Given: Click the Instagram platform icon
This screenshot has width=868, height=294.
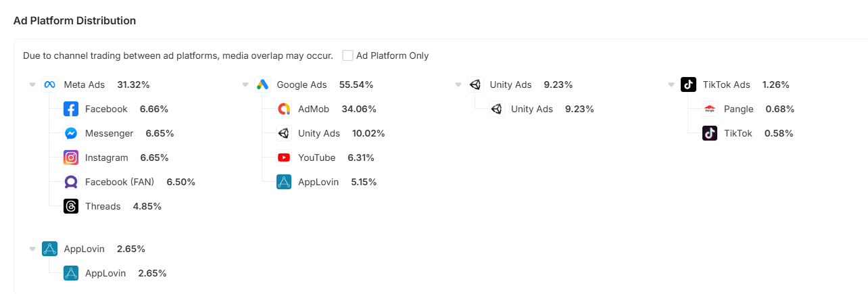Looking at the screenshot, I should pos(71,157).
